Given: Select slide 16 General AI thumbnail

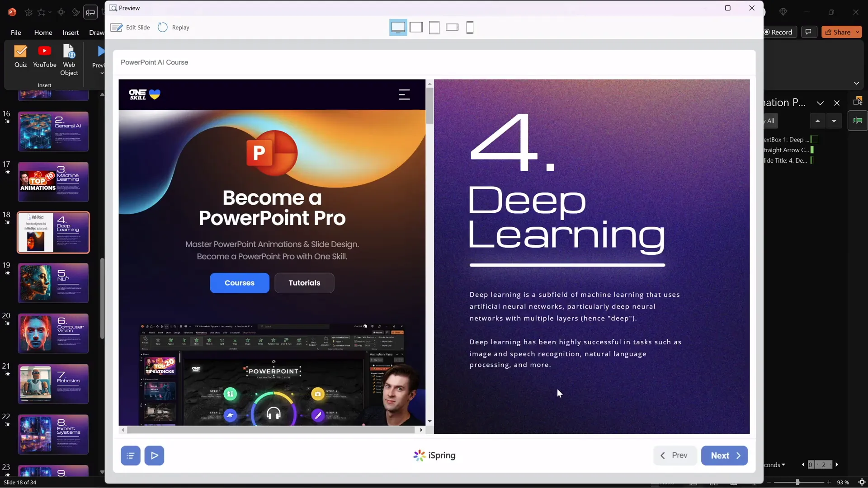Looking at the screenshot, I should pyautogui.click(x=53, y=131).
